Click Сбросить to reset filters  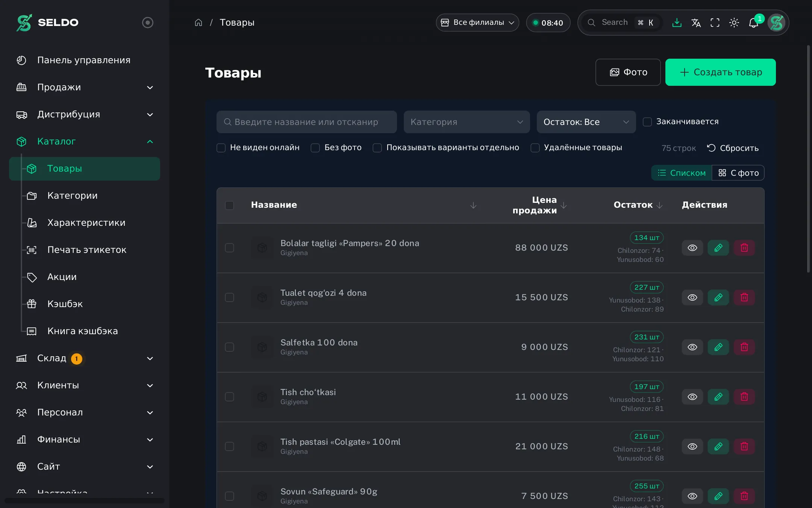733,148
